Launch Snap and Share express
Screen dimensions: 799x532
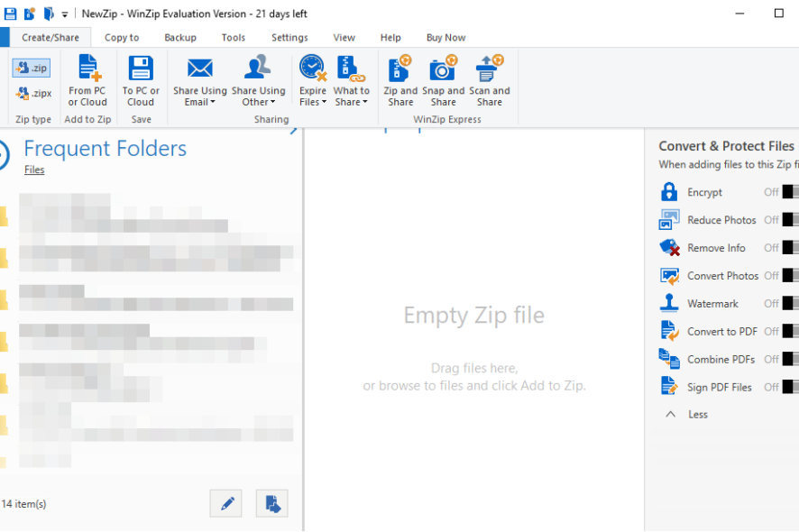click(x=444, y=80)
